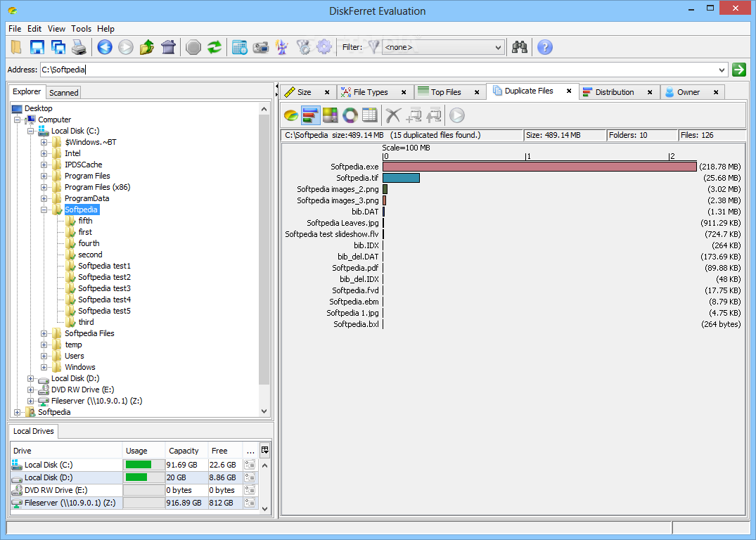Switch to the Top Files tab
756x540 pixels.
pos(446,92)
